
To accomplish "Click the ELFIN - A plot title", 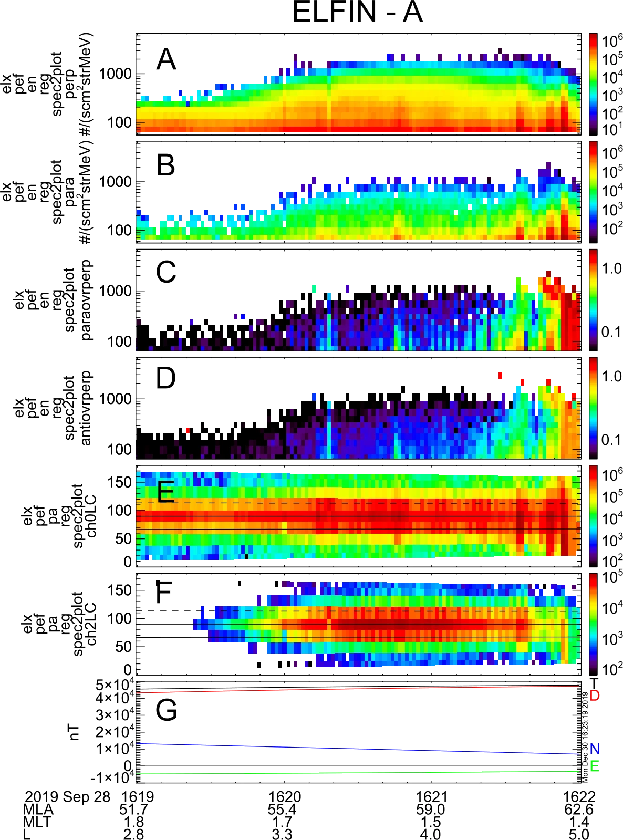I will [358, 14].
